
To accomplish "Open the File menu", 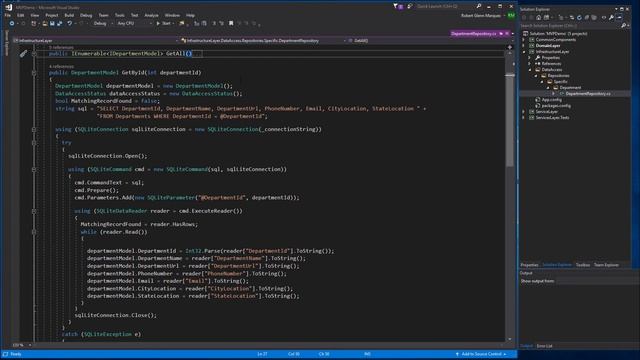I will 7,15.
